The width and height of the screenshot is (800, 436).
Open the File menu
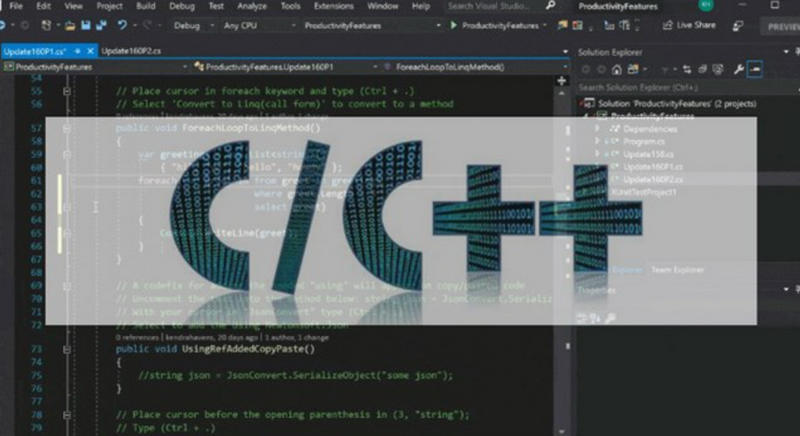(16, 6)
